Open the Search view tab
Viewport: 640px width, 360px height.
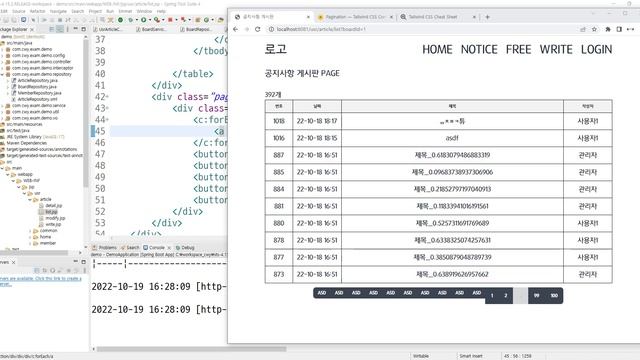coord(130,248)
